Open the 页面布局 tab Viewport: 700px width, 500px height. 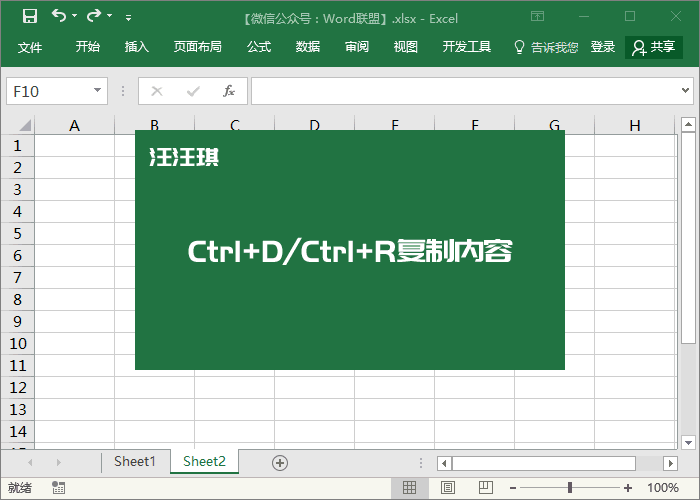pos(198,47)
